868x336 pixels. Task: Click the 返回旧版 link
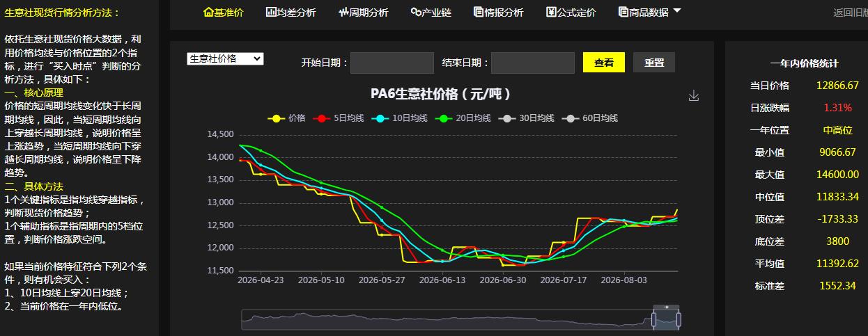pyautogui.click(x=851, y=12)
